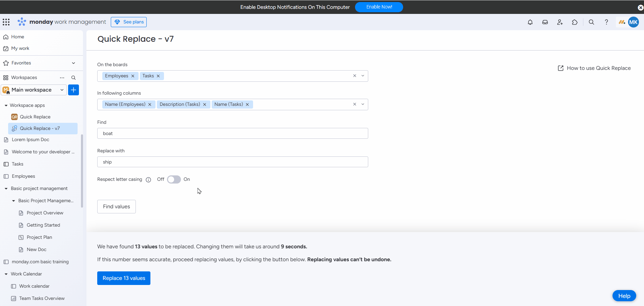Click the 'On' label of letter casing

click(x=187, y=179)
